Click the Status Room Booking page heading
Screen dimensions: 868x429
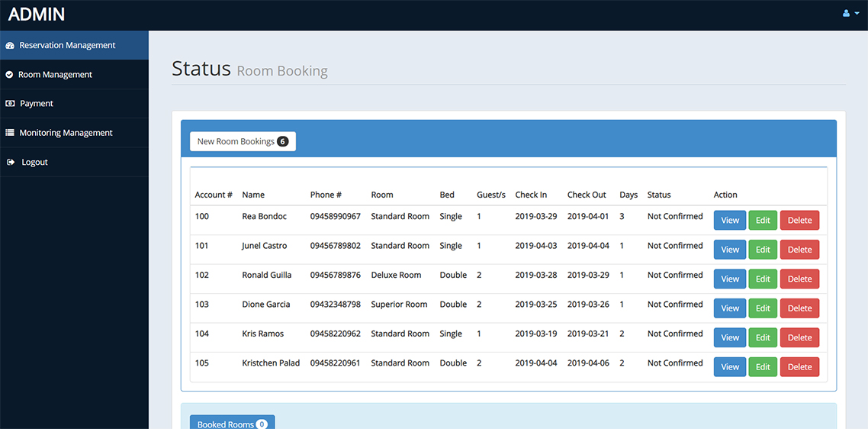tap(249, 69)
